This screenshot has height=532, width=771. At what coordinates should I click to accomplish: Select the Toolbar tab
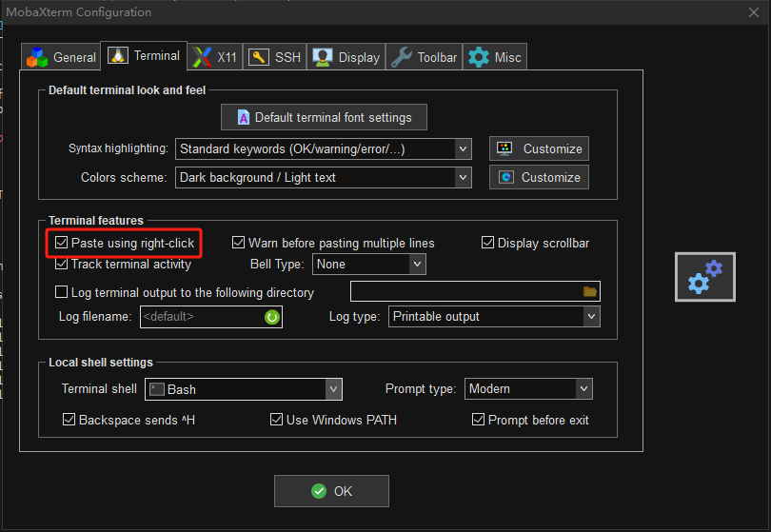425,57
